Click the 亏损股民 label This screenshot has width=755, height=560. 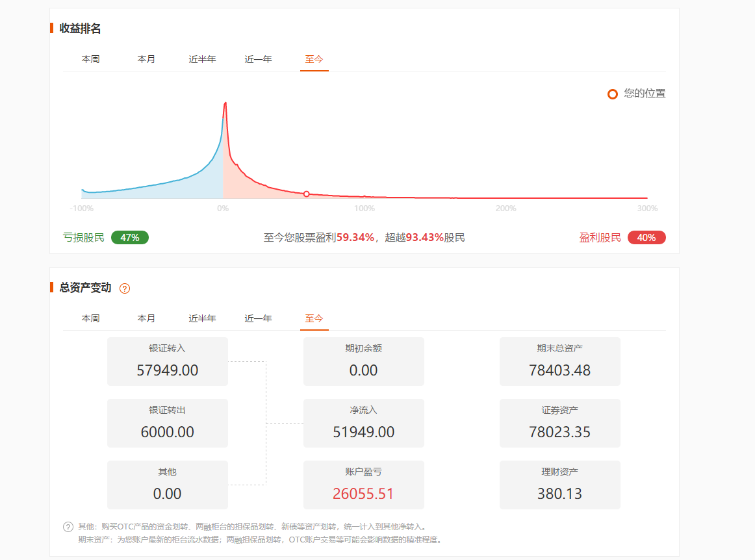(84, 237)
